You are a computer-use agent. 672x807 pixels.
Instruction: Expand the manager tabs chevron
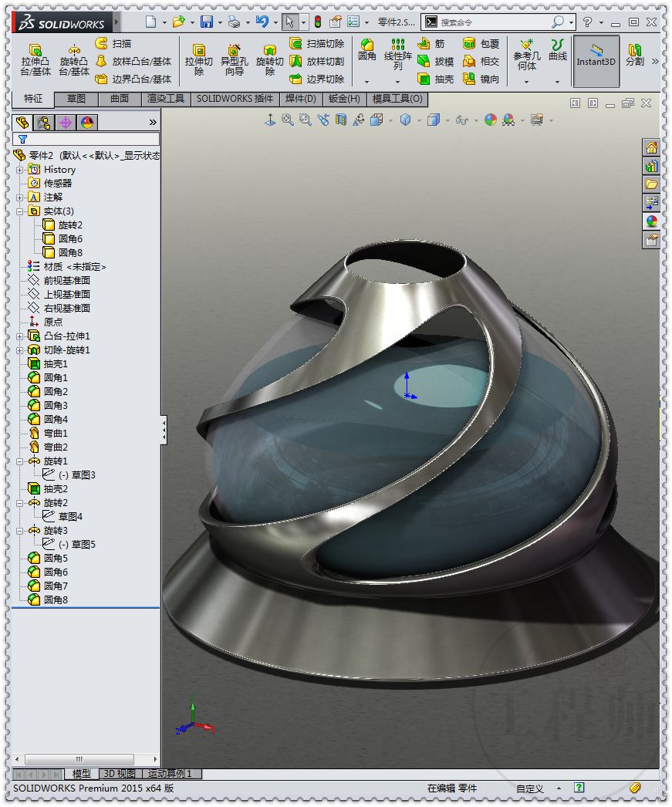tap(153, 123)
